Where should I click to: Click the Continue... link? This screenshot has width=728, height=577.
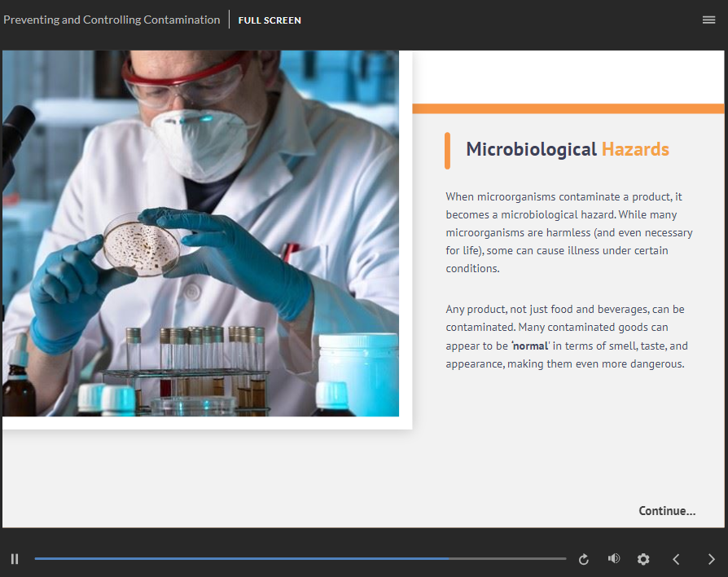pos(667,510)
